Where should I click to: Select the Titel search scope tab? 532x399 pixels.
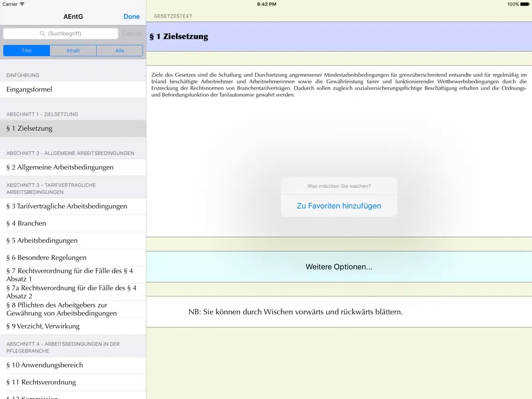click(x=27, y=51)
